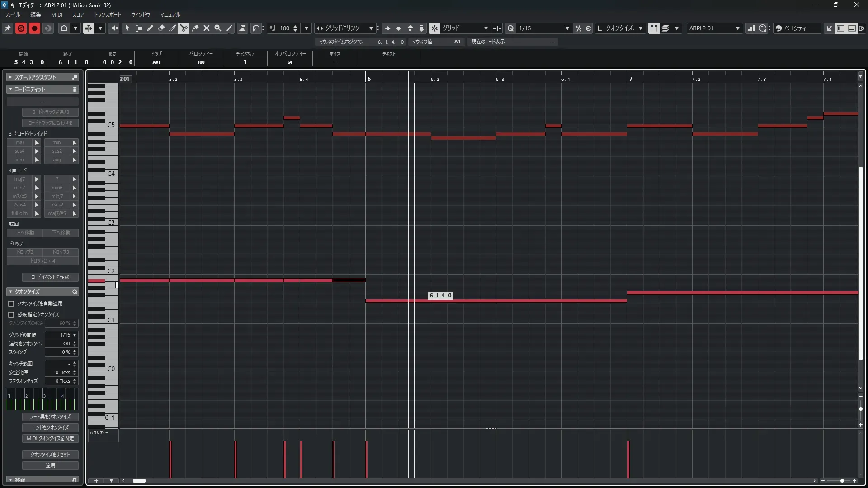This screenshot has height=488, width=868.
Task: Select the Draw pencil tool
Action: 150,28
